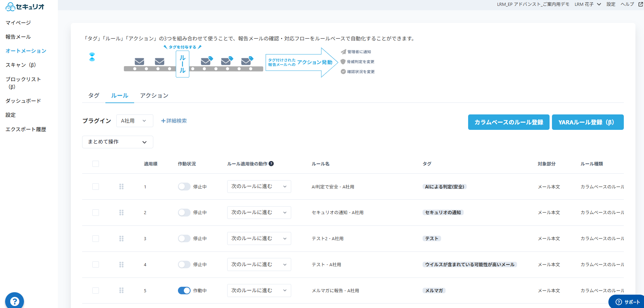This screenshot has width=644, height=308.
Task: Click the drag handle icon for rule 5
Action: [x=121, y=291]
